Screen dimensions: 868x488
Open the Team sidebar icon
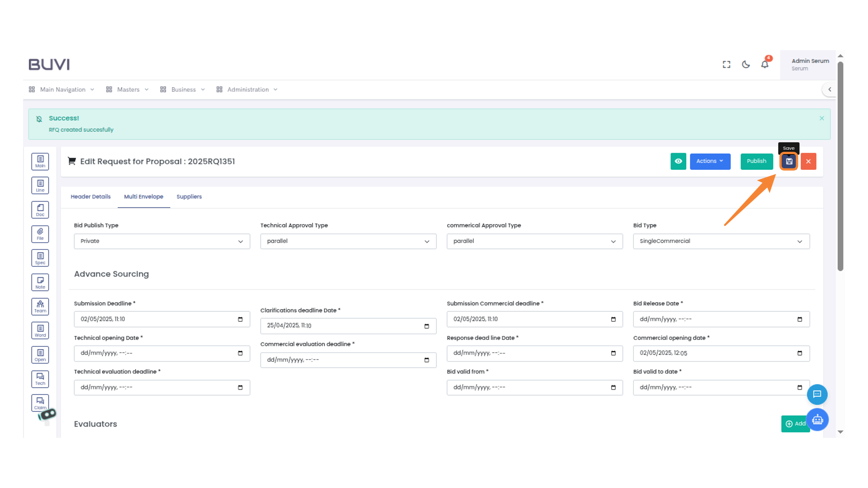tap(40, 306)
